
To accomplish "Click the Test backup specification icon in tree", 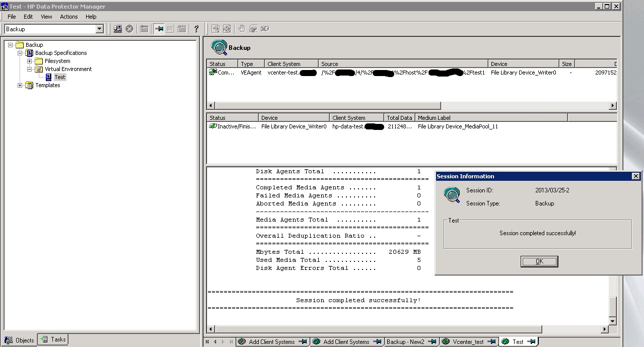I will (48, 77).
